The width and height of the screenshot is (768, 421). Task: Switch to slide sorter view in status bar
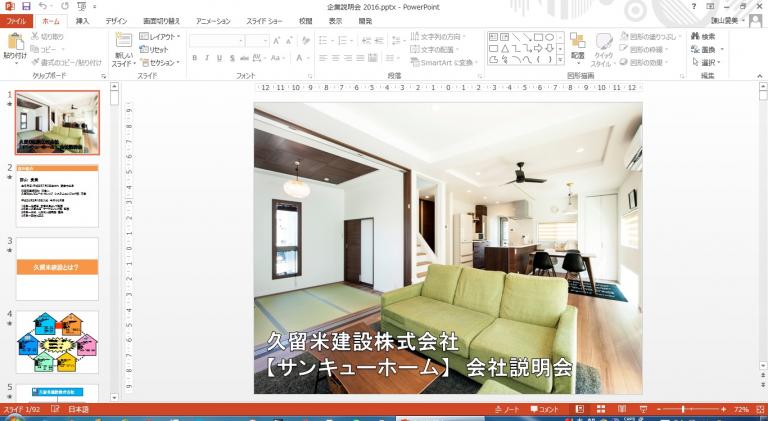pyautogui.click(x=601, y=409)
